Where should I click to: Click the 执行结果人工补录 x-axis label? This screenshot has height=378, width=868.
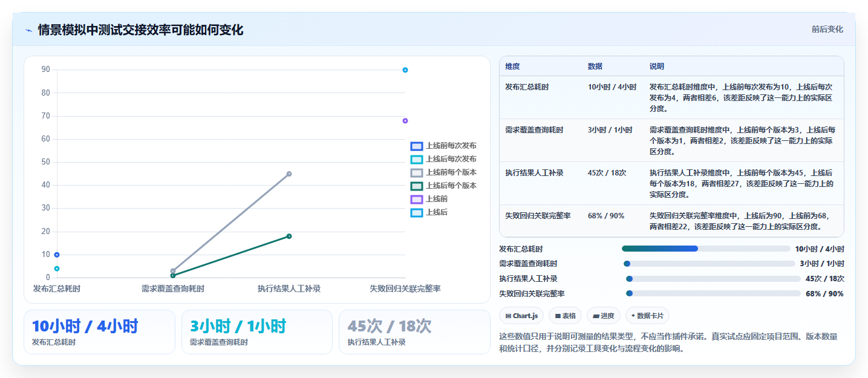point(289,289)
